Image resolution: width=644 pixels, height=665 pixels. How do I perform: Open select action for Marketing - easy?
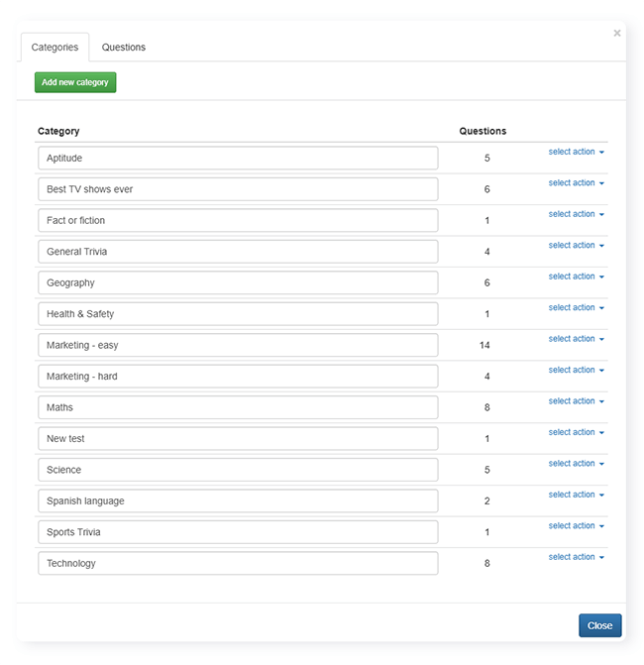576,339
